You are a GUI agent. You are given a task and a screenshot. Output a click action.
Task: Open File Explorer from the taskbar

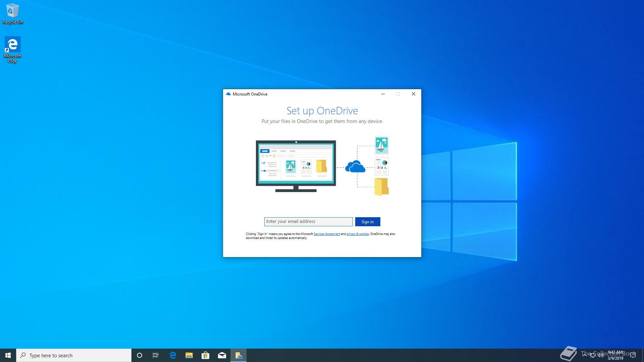[189, 355]
